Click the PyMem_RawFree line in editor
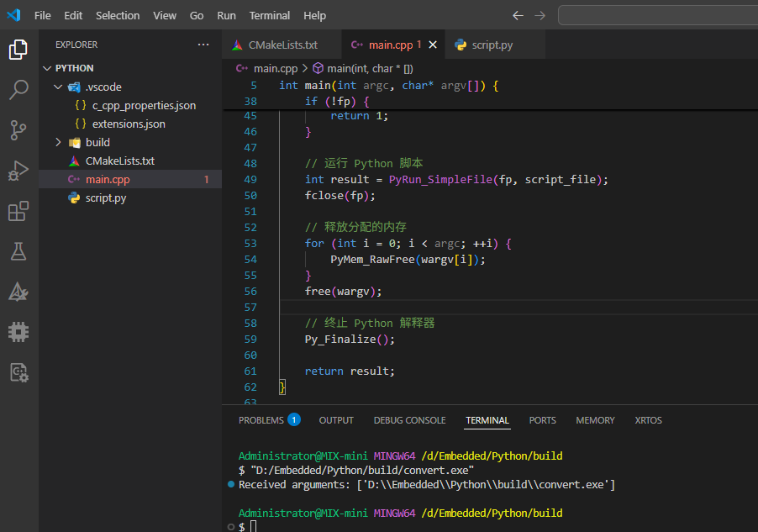The image size is (758, 532). tap(408, 259)
